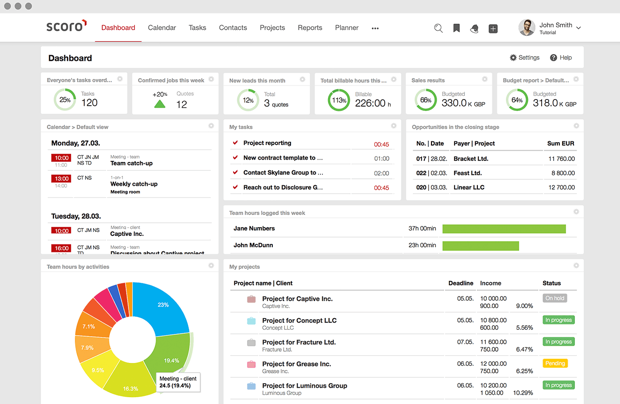This screenshot has width=620, height=404.
Task: Open Project for Fracture Ltd. link
Action: pyautogui.click(x=299, y=342)
